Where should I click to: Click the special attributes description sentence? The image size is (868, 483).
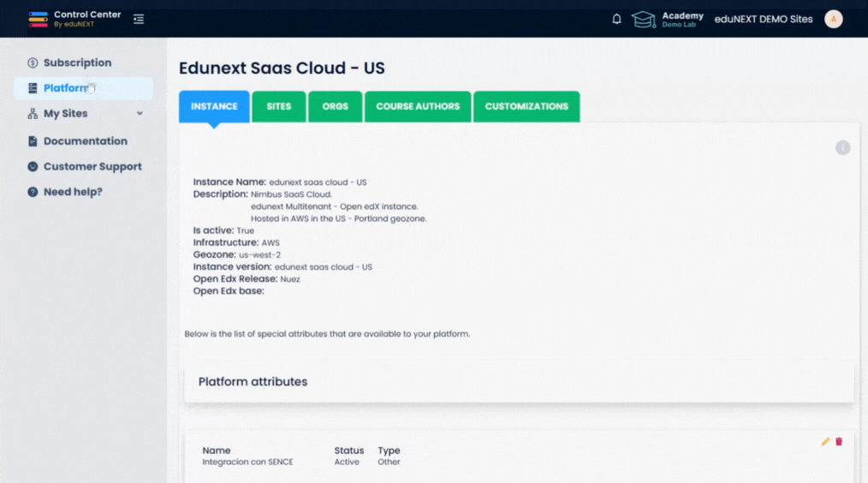coord(327,334)
